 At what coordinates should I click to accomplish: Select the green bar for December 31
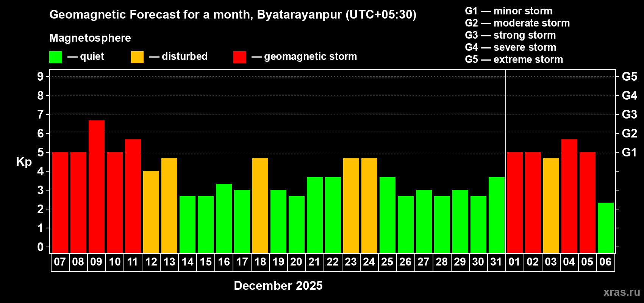pos(497,215)
